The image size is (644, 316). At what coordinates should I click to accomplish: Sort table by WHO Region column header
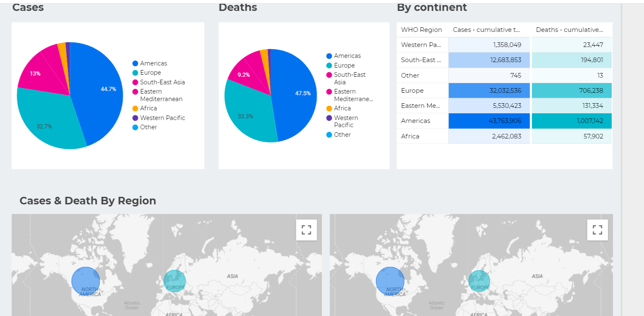click(x=421, y=29)
